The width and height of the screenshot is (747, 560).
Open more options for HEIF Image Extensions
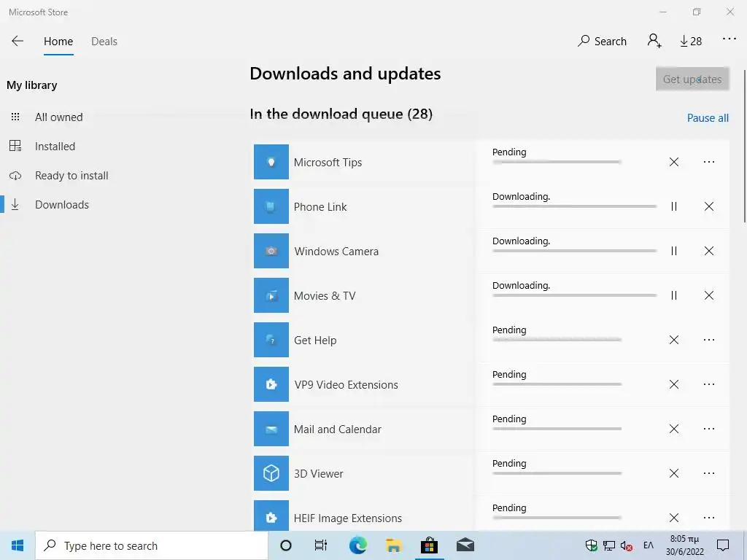pyautogui.click(x=709, y=518)
